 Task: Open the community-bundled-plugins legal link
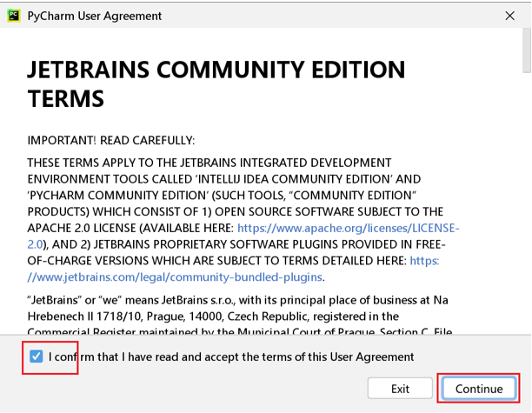[x=175, y=276]
